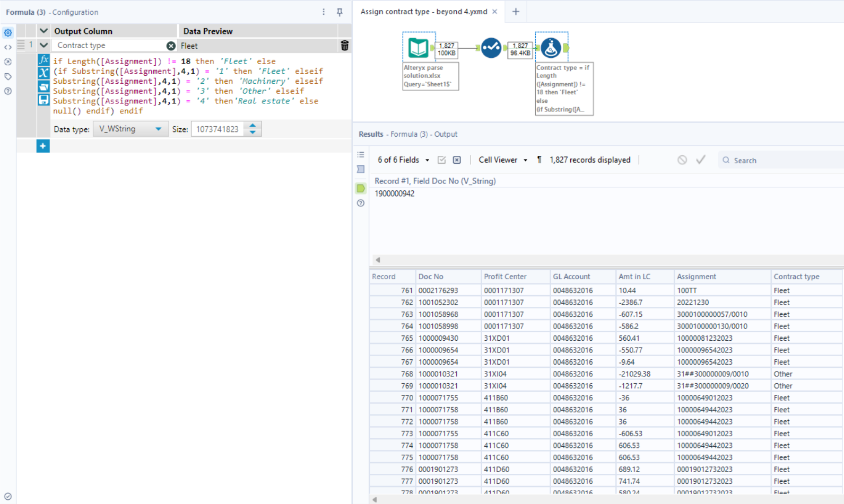Open a new workflow tab with plus
The height and width of the screenshot is (504, 844).
tap(516, 12)
